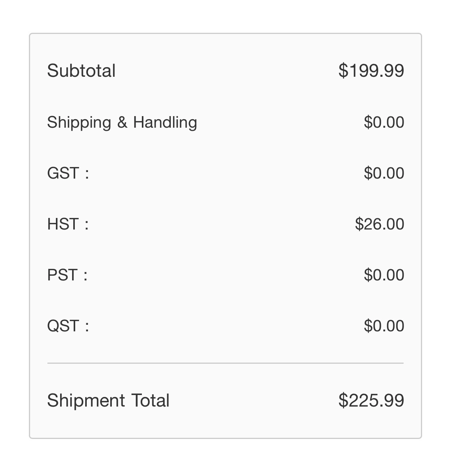
Task: Select the Shipping & Handling $0.00 amount
Action: tap(384, 122)
